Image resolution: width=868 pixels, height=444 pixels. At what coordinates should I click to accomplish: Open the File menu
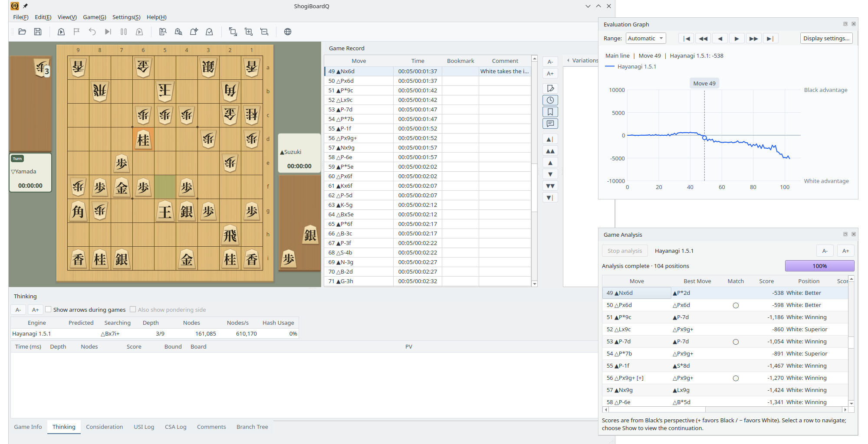(20, 17)
